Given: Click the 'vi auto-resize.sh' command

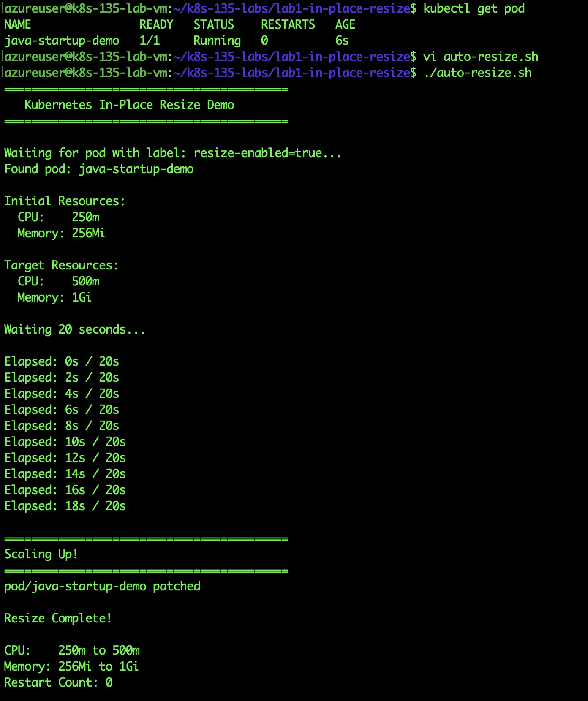Looking at the screenshot, I should tap(480, 57).
